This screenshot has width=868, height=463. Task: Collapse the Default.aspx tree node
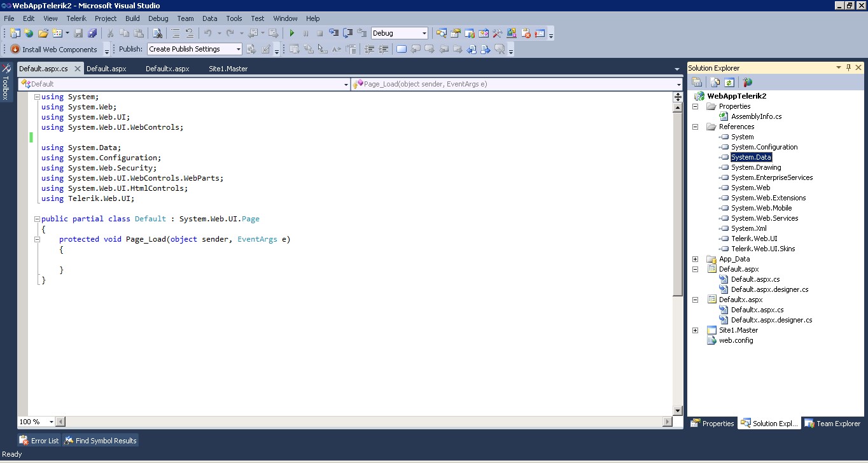pos(695,269)
